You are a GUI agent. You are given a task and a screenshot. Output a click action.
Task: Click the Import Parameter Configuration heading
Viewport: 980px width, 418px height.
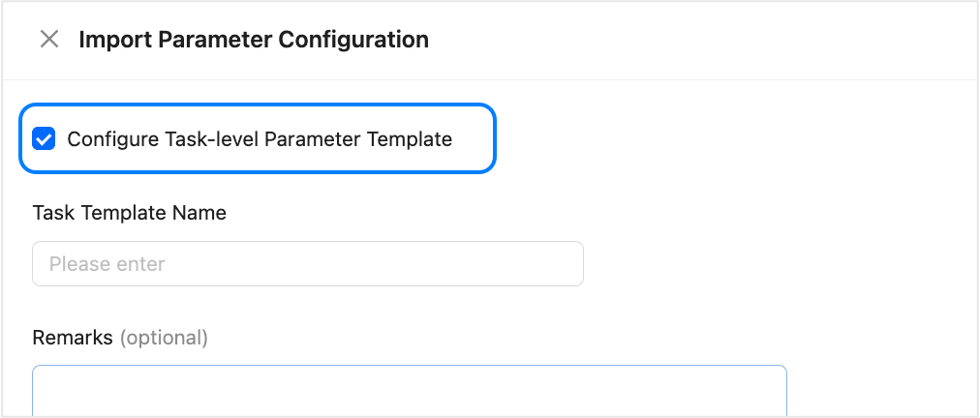coord(253,40)
